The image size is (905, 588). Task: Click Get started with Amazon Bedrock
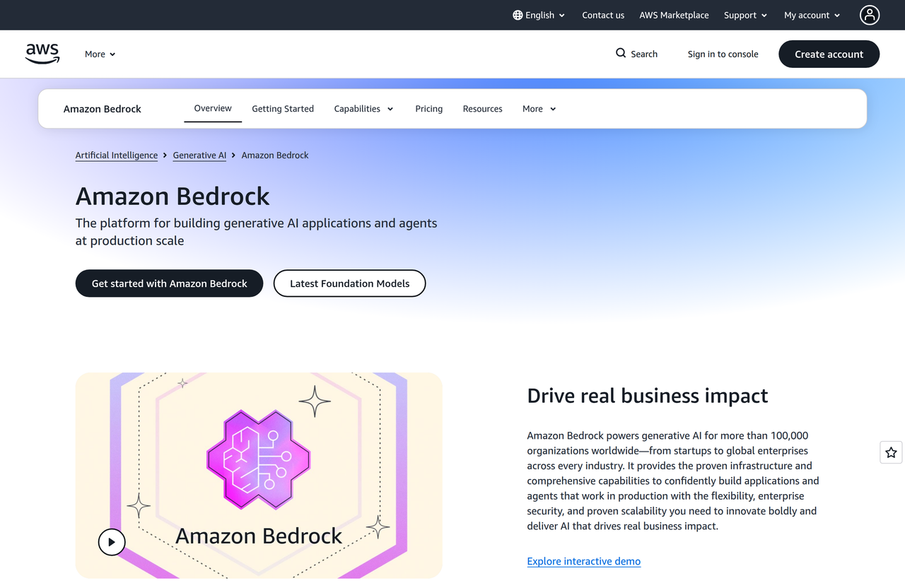click(170, 283)
